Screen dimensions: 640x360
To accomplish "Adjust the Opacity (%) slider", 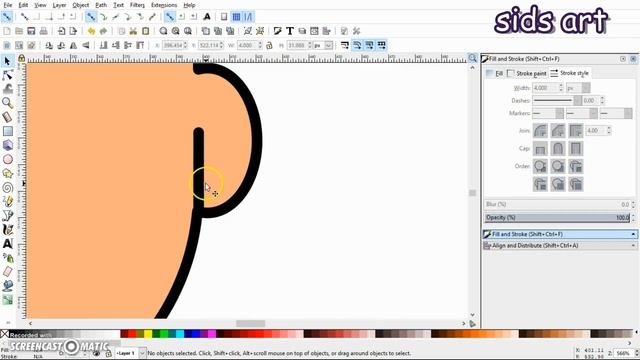I will 557,218.
